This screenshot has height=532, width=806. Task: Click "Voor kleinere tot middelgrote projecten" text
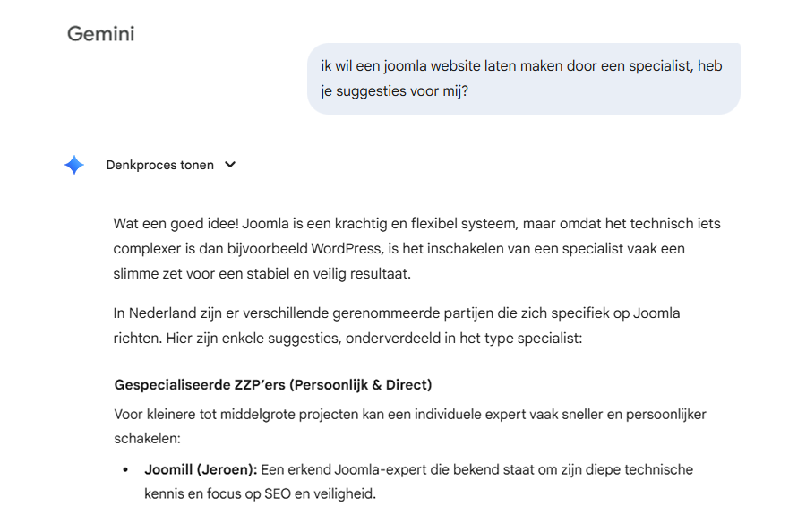(x=234, y=415)
